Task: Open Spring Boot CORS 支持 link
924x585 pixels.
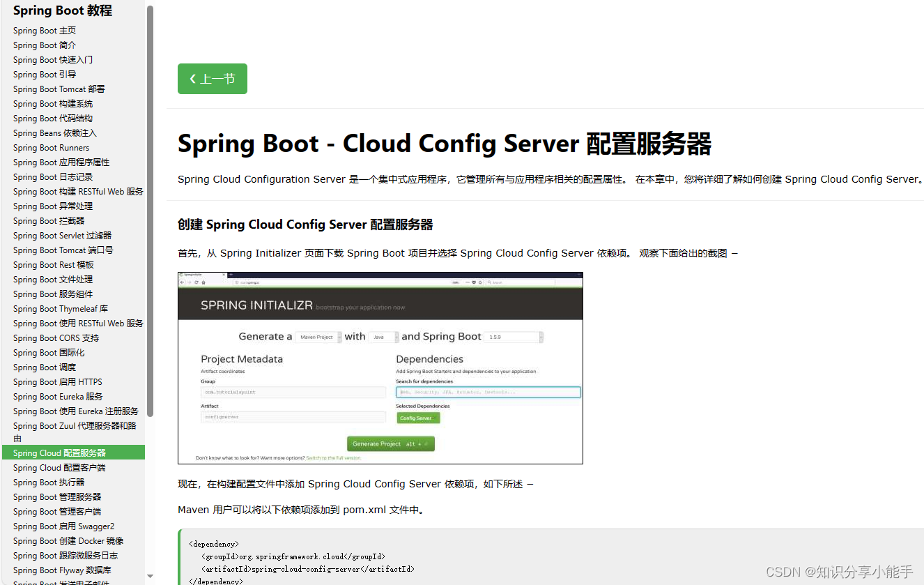Action: (56, 338)
